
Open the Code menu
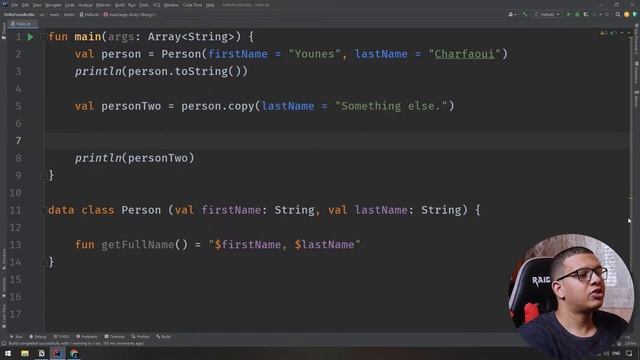tap(70, 5)
